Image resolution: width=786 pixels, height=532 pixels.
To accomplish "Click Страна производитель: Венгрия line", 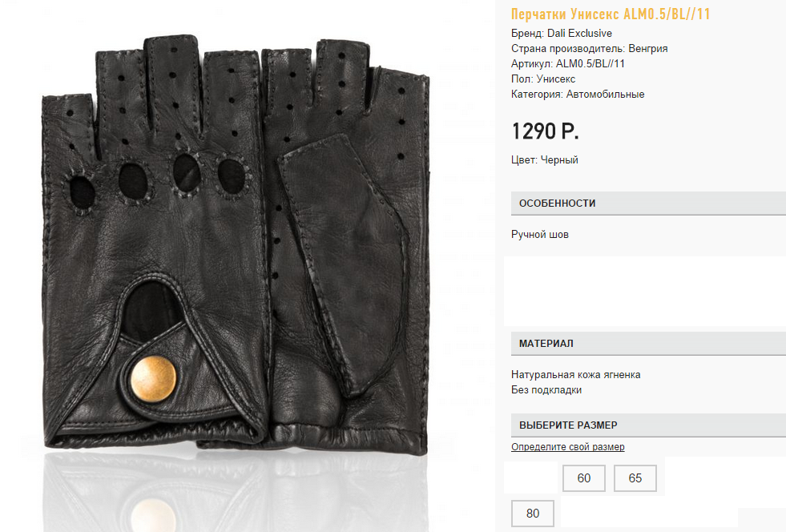I will (590, 49).
